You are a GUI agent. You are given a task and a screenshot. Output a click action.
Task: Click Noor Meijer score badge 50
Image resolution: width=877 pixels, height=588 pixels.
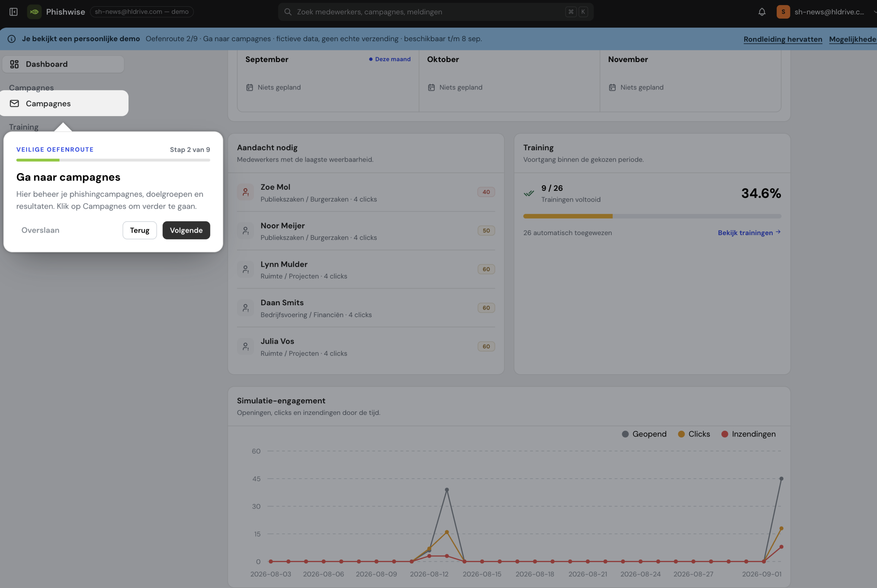tap(486, 231)
